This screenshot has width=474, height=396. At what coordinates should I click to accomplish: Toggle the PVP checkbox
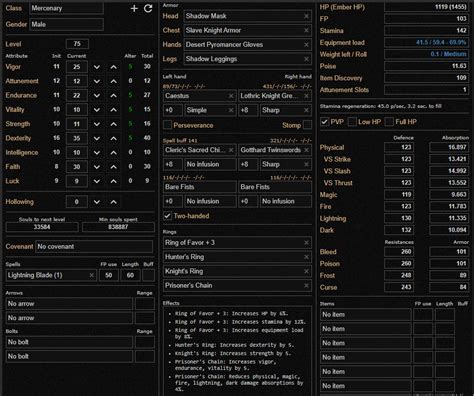pyautogui.click(x=324, y=122)
